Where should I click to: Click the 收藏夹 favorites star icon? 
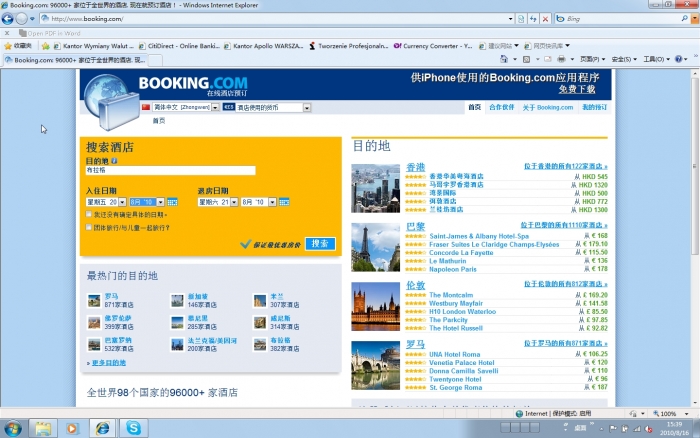(x=8, y=45)
